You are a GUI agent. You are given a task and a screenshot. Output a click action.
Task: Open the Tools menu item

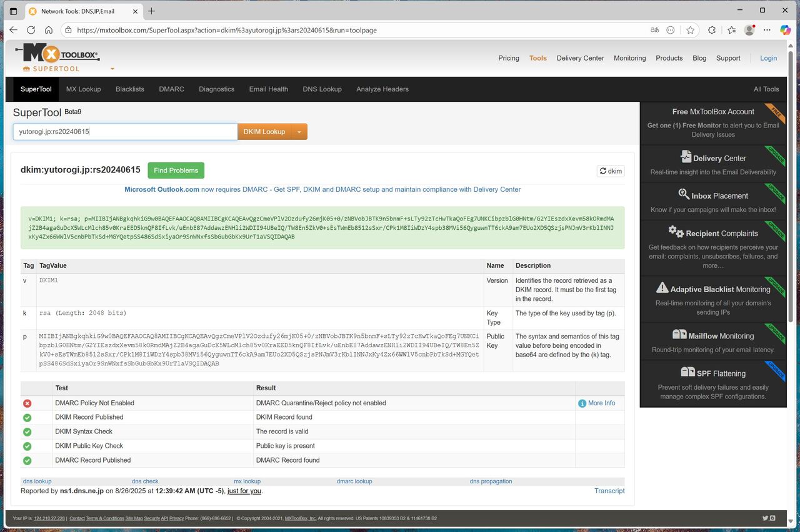tap(538, 58)
